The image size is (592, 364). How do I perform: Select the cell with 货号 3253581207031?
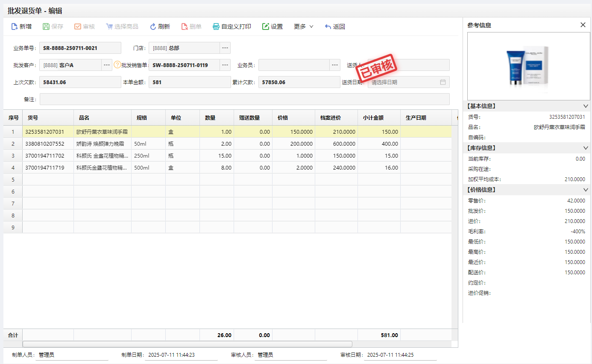click(x=48, y=132)
